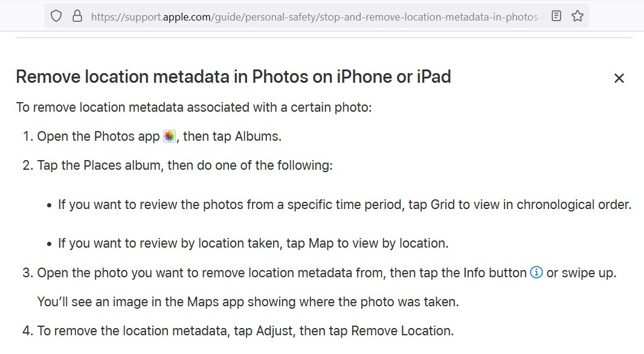
Task: Click the colorful Photos app icon
Action: [x=169, y=136]
